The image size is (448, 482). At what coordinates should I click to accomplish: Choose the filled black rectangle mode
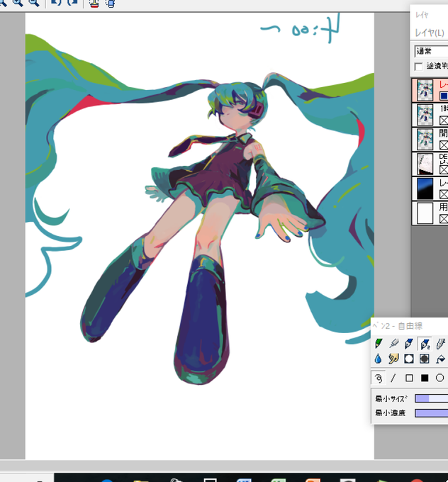tap(425, 378)
